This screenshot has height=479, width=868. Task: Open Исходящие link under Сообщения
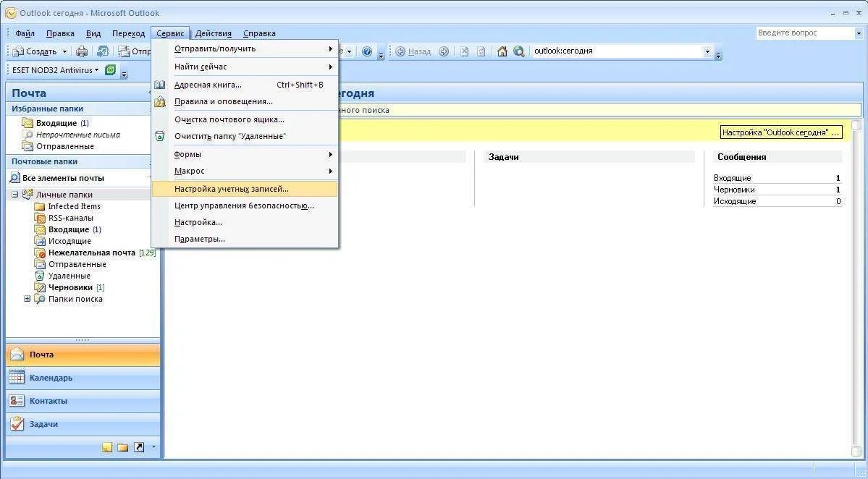[x=735, y=201]
